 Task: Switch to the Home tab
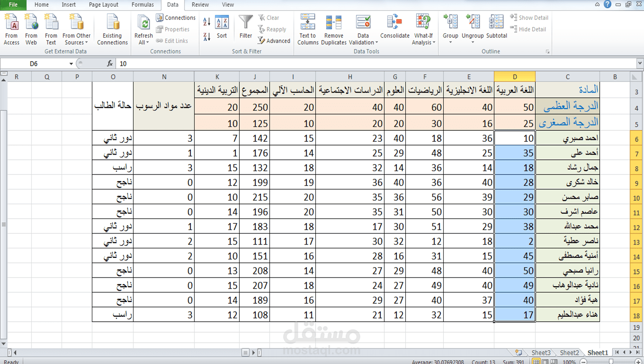click(x=42, y=5)
